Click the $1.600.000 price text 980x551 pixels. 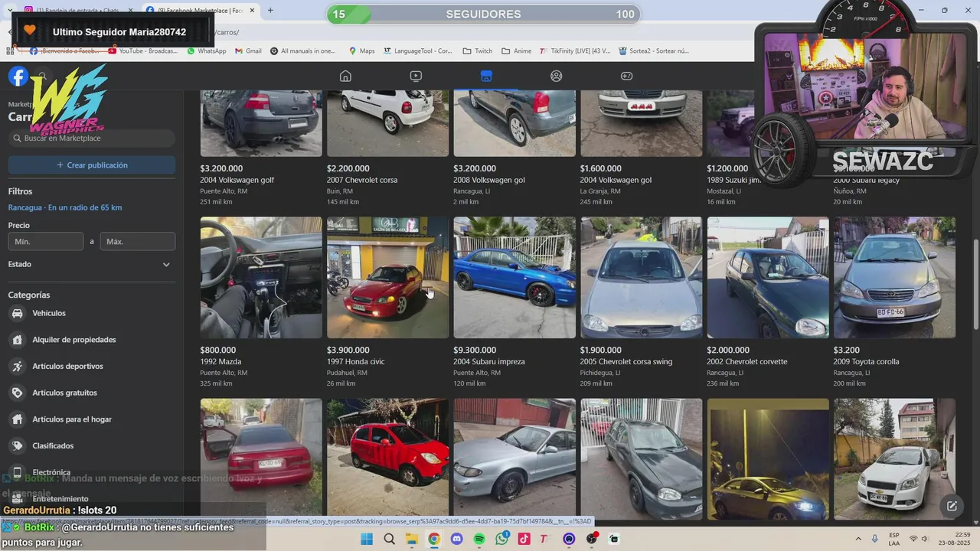[x=601, y=168]
